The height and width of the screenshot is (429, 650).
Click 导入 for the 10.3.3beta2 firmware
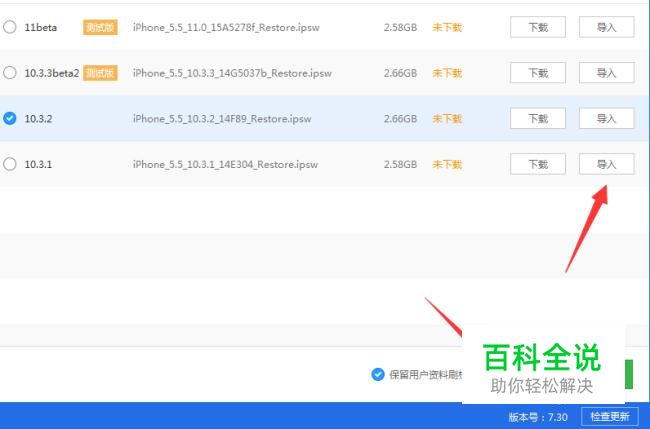point(606,73)
